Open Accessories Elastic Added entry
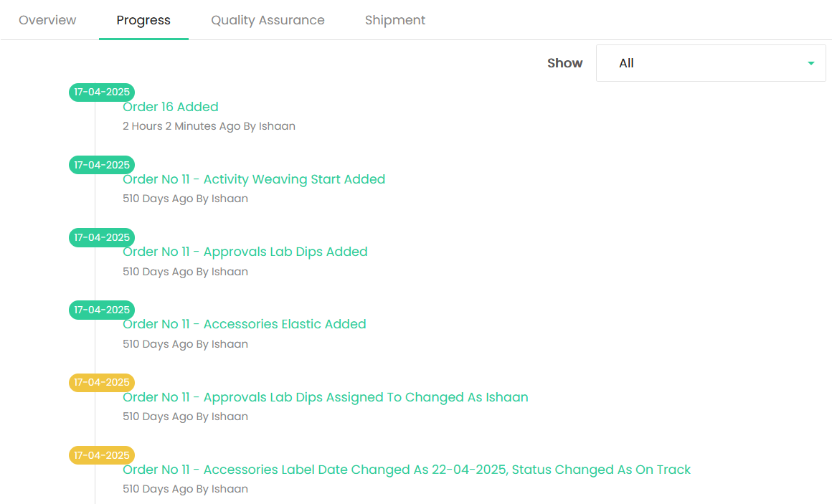 [x=244, y=324]
